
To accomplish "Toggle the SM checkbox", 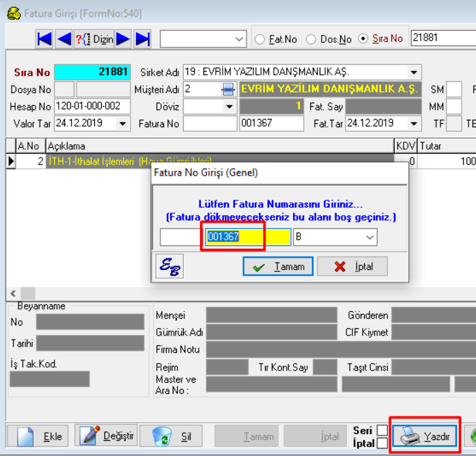I will tap(454, 90).
